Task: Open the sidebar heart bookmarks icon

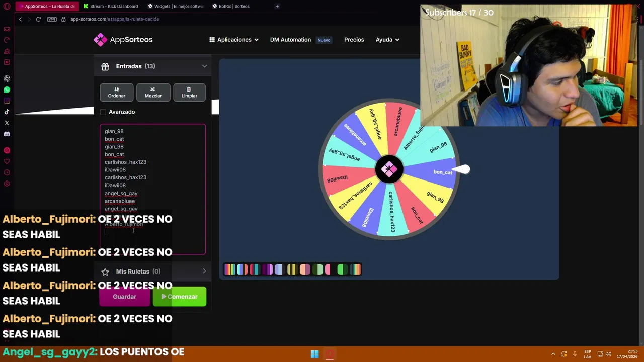Action: click(x=7, y=161)
